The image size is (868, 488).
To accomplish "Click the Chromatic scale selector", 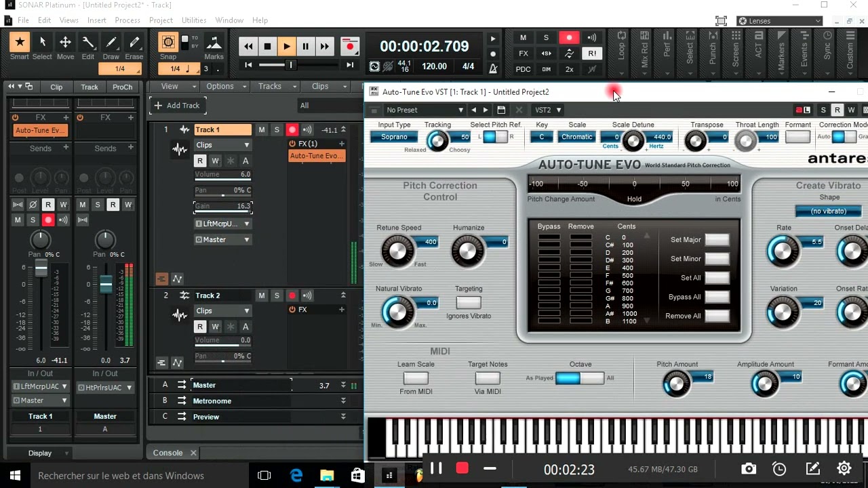I will [x=577, y=137].
